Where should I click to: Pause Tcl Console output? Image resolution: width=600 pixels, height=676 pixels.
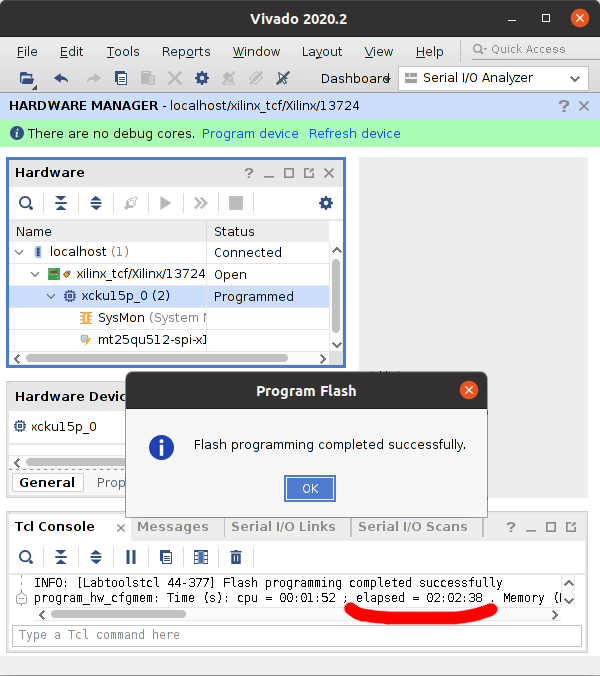click(x=131, y=557)
